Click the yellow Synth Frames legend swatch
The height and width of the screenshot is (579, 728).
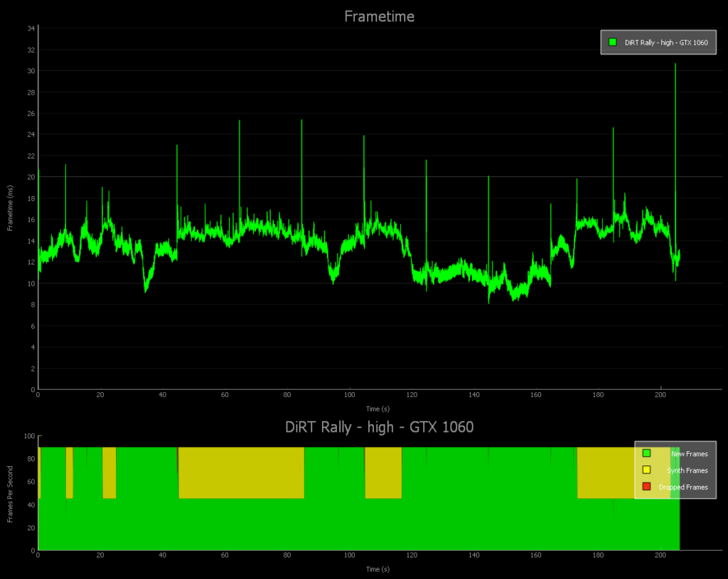646,470
